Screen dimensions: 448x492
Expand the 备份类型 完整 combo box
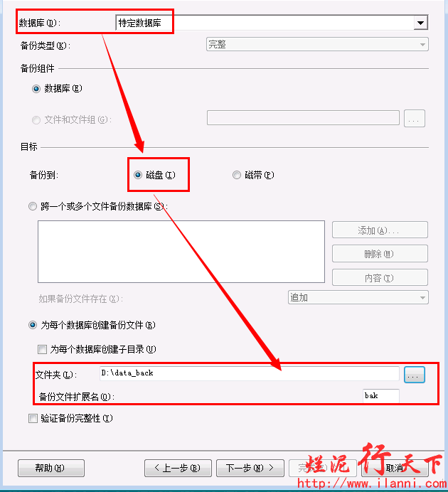317,44
